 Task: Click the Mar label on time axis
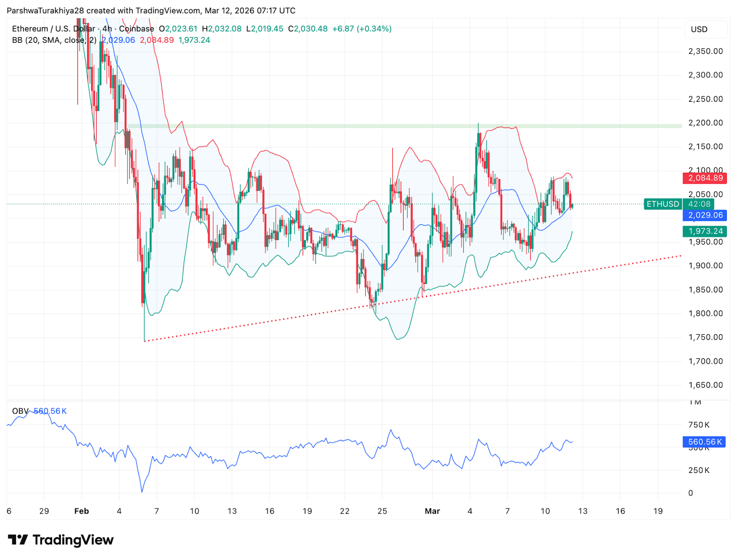(x=432, y=511)
